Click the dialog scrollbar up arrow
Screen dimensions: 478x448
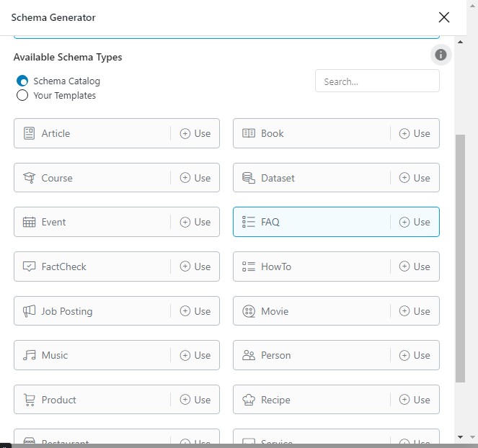pyautogui.click(x=460, y=42)
